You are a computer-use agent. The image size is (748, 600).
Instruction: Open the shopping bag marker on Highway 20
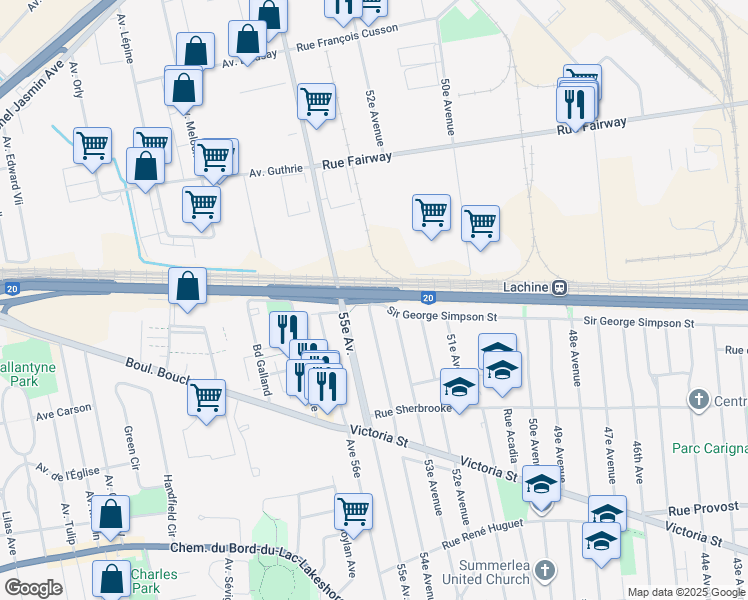coord(187,288)
